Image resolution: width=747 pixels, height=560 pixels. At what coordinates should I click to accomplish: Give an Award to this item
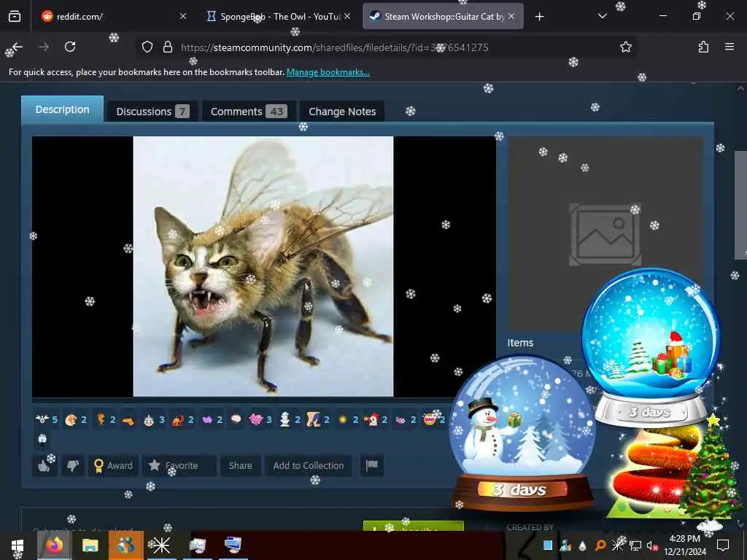click(x=113, y=465)
